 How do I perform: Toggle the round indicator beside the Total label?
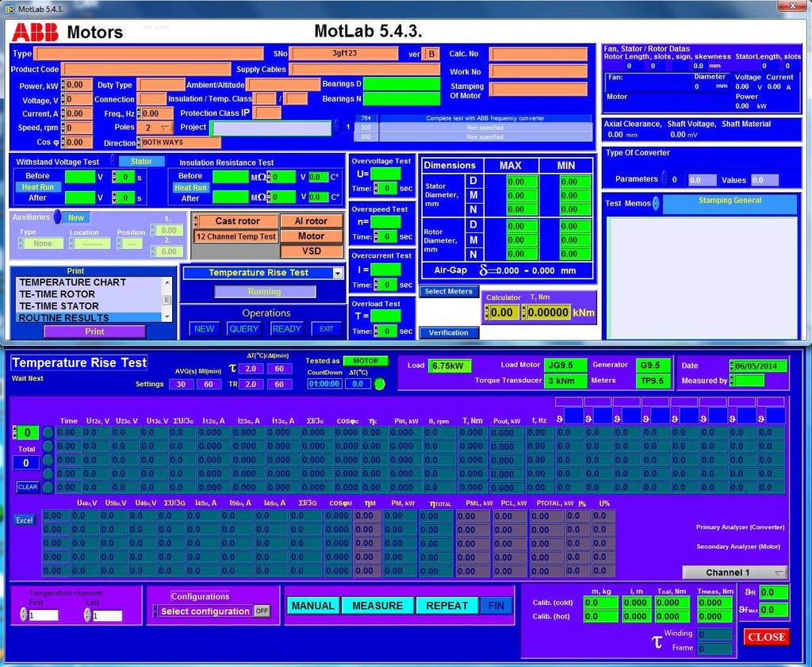[48, 446]
